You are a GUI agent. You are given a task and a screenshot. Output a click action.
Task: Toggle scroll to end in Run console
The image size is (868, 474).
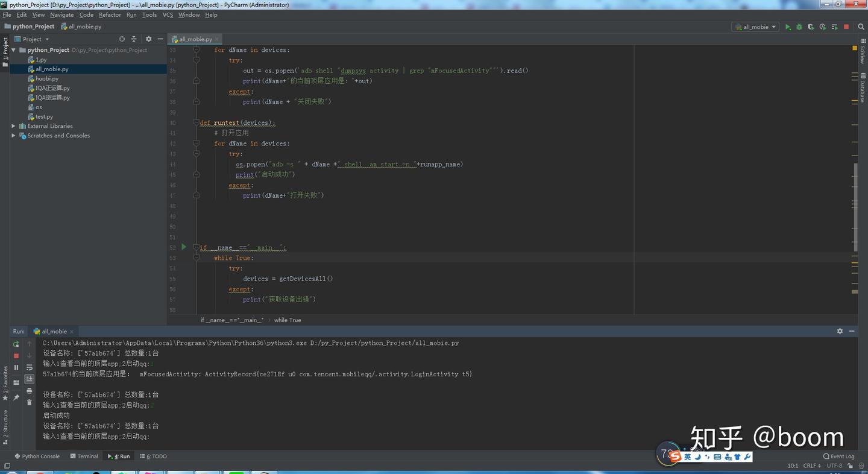tap(29, 379)
